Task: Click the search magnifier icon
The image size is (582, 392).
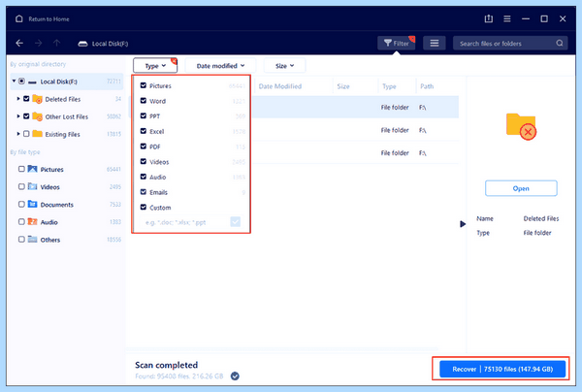Action: (x=560, y=43)
